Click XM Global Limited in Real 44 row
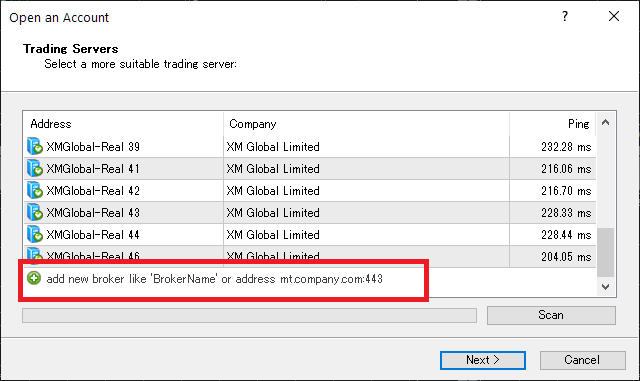 tap(273, 235)
